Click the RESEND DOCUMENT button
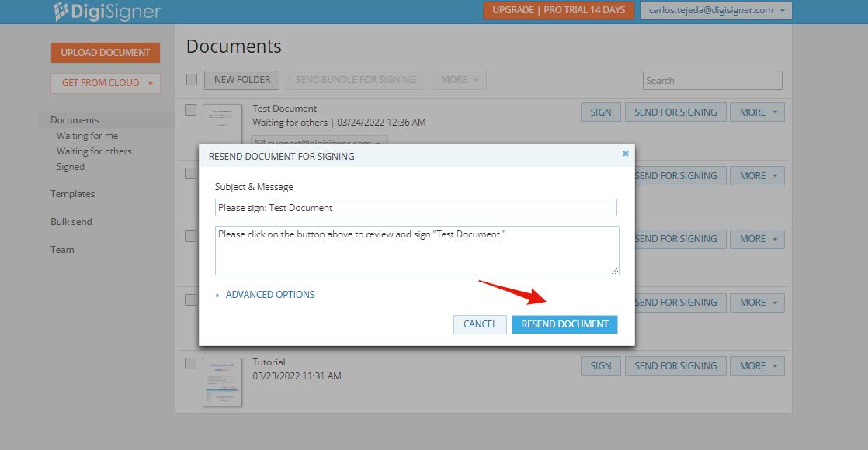Image resolution: width=868 pixels, height=450 pixels. click(x=564, y=324)
